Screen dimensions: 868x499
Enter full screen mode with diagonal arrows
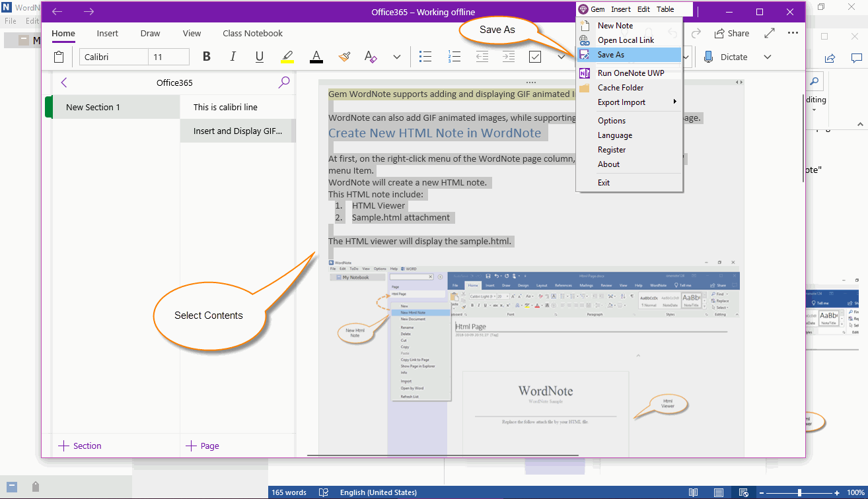[x=770, y=33]
